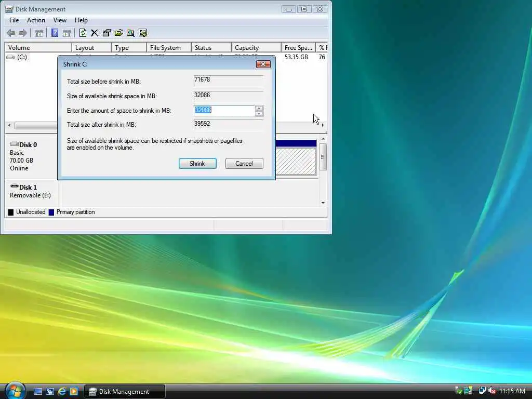532x399 pixels.
Task: Click the Capacity column header
Action: pos(256,47)
